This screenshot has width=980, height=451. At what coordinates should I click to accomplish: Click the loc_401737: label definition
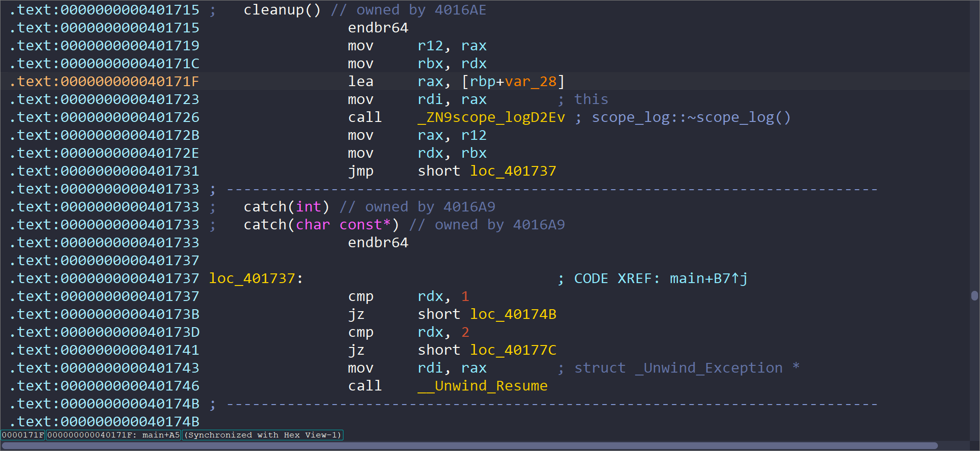pyautogui.click(x=256, y=278)
